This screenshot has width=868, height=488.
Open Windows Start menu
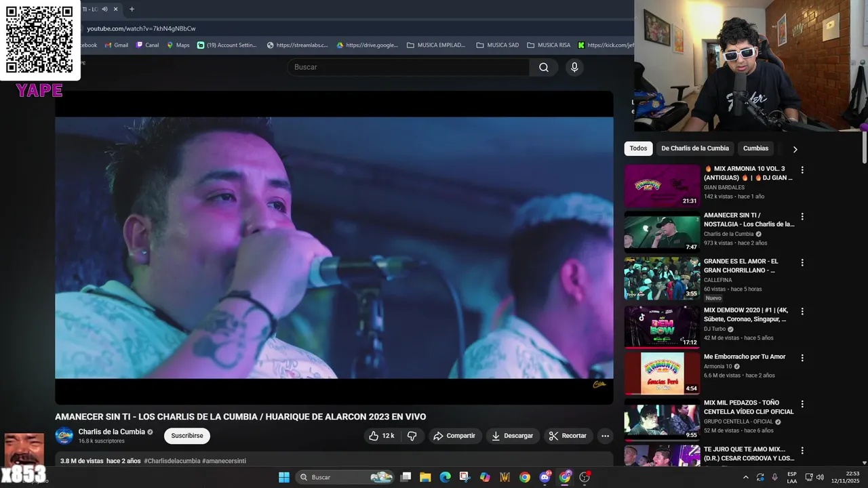coord(284,477)
